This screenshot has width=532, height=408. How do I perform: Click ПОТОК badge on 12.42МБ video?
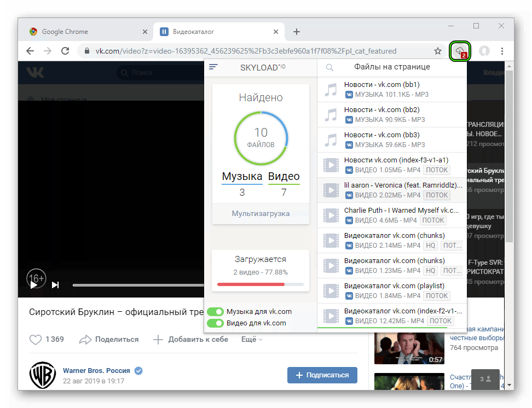tap(441, 321)
